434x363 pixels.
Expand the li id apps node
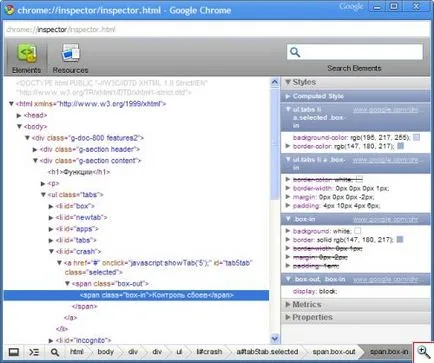point(51,229)
